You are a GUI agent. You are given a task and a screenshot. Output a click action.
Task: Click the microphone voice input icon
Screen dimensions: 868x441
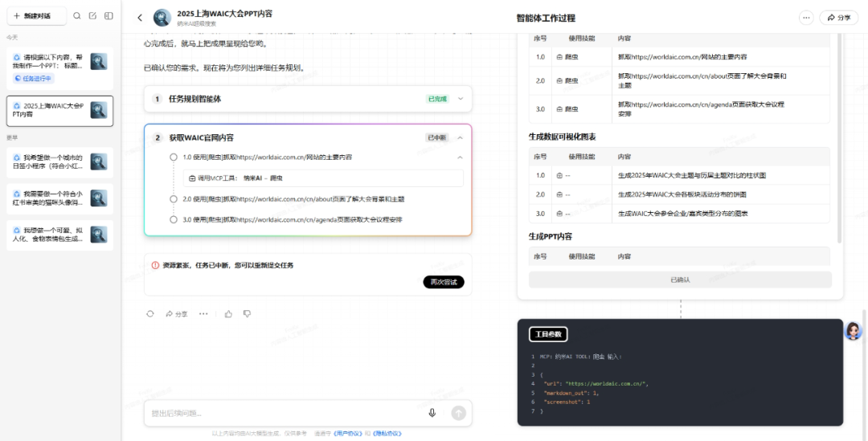point(432,413)
